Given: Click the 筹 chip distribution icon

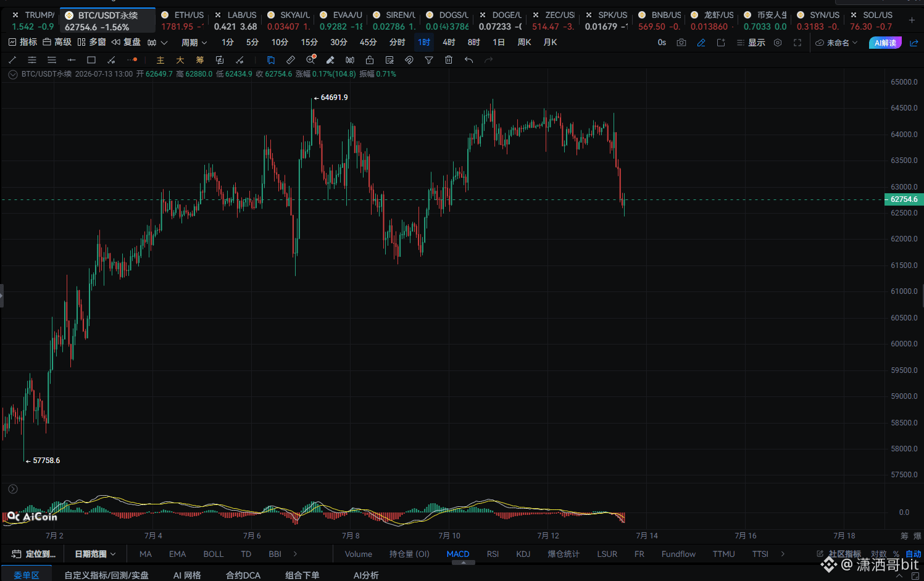Looking at the screenshot, I should pyautogui.click(x=200, y=60).
